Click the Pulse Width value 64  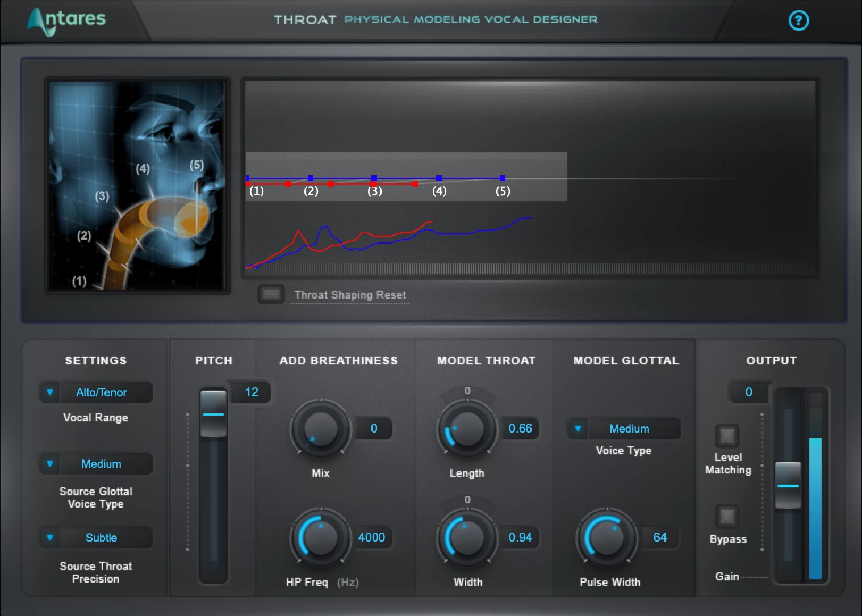click(660, 538)
